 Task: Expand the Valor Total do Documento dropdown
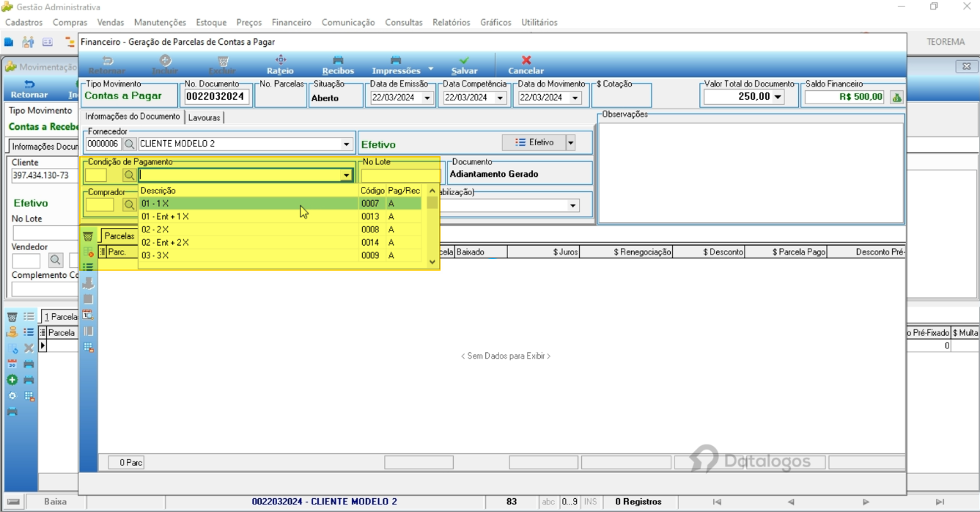778,97
